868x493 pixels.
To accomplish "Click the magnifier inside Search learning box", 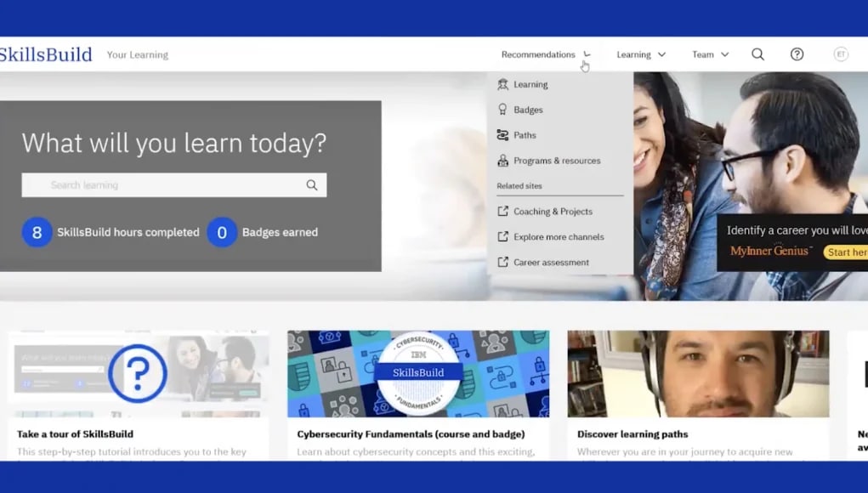I will (312, 185).
